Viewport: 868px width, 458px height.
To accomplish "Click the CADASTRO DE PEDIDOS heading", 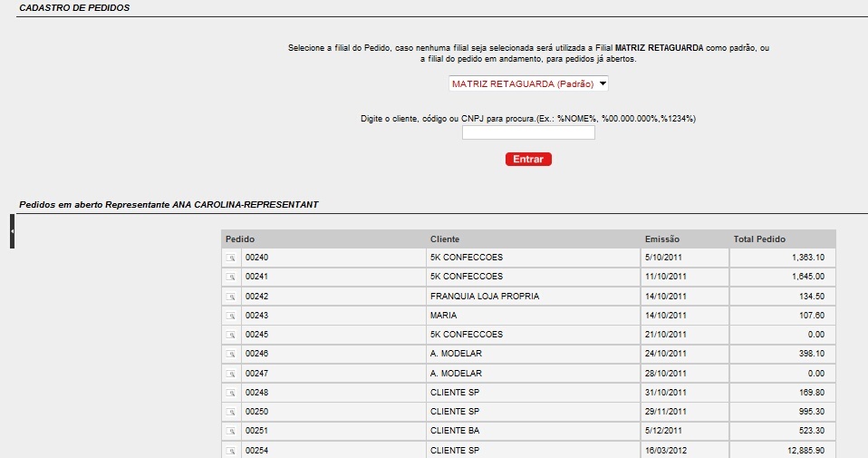I will pos(74,8).
